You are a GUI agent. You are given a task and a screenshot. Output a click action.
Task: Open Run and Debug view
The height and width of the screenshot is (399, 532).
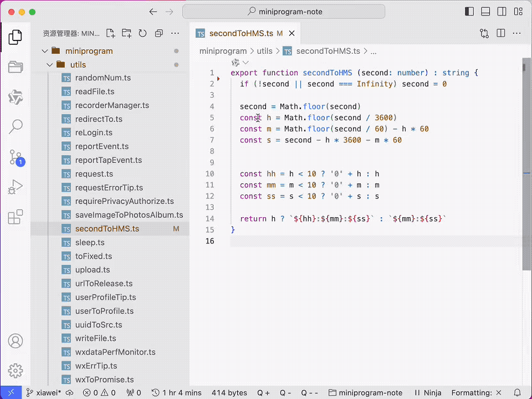(x=16, y=187)
